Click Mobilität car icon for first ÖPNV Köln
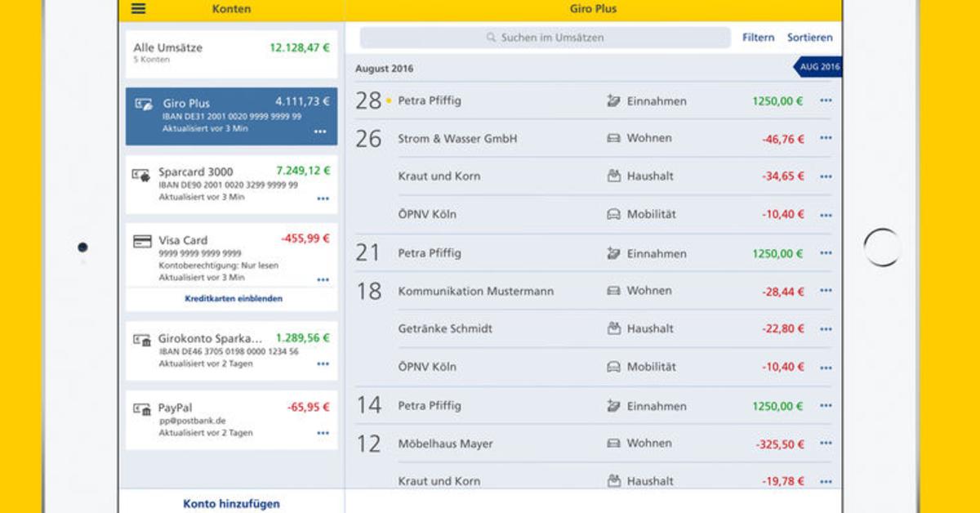Image resolution: width=980 pixels, height=513 pixels. click(613, 215)
